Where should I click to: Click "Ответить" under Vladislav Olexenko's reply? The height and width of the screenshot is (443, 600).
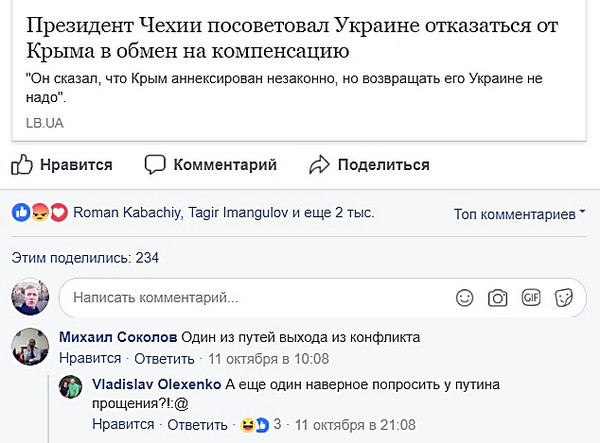pos(198,425)
